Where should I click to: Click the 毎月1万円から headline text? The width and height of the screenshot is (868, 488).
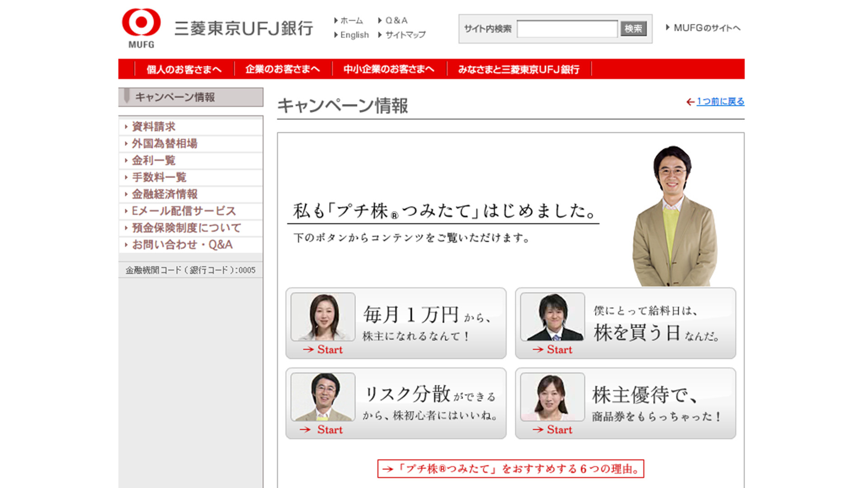(x=427, y=315)
